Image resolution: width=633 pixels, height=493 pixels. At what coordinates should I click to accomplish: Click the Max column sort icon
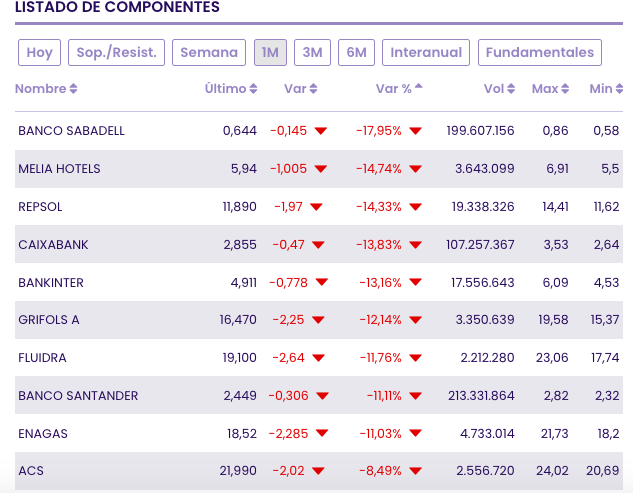pyautogui.click(x=565, y=89)
